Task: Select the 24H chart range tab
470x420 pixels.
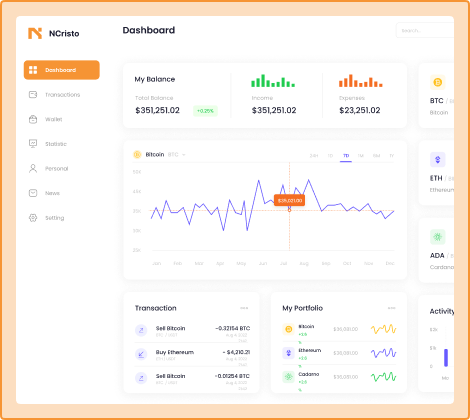Action: [x=314, y=156]
